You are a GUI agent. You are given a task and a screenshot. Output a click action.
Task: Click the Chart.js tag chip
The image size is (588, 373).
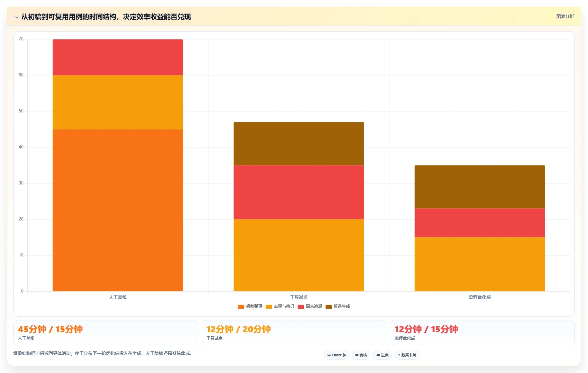[336, 355]
